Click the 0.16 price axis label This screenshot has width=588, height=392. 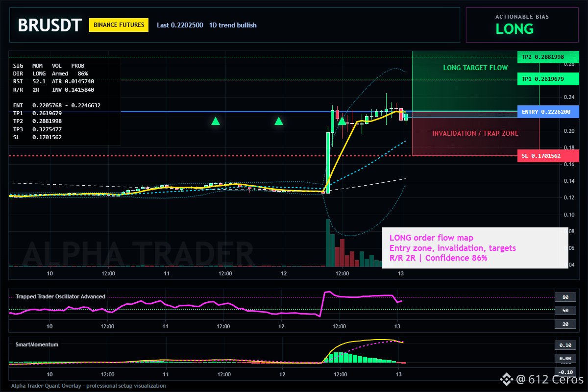pos(568,164)
